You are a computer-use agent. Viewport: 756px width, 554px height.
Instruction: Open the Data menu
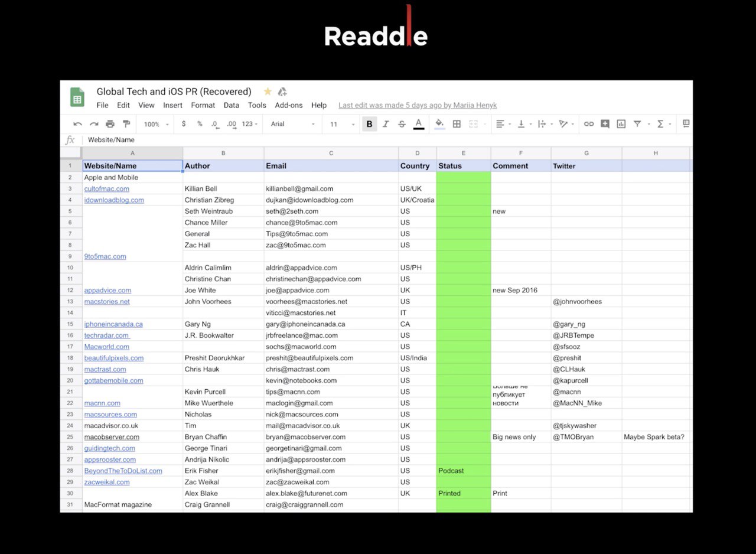(x=232, y=105)
